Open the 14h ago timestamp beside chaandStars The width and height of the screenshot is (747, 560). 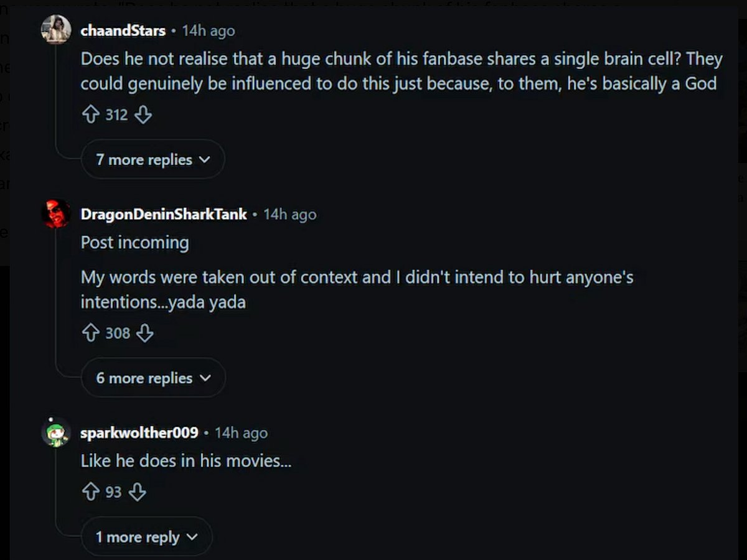click(x=209, y=30)
